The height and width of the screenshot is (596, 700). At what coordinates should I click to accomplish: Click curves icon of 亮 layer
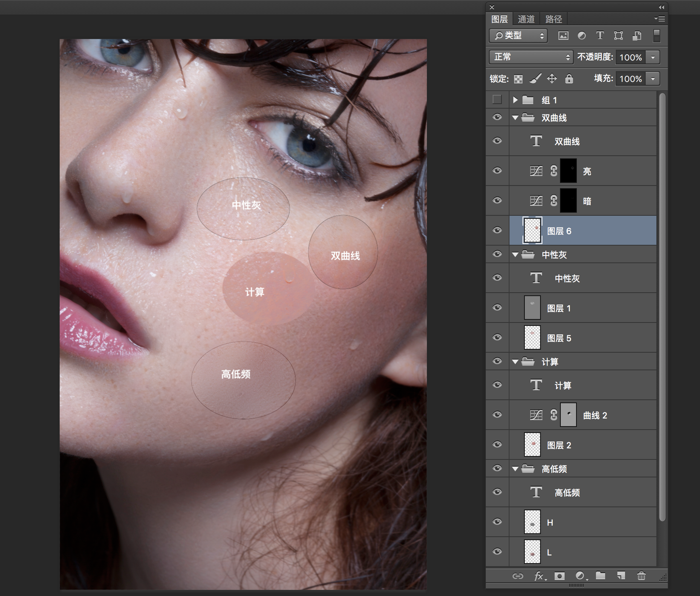tap(536, 171)
